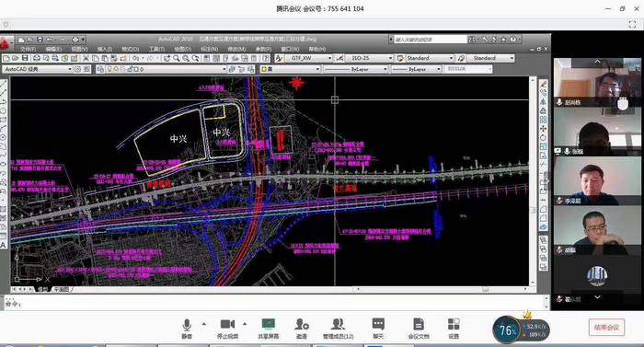
Task: Open the ISO-25 dimension style dropdown
Action: click(369, 58)
